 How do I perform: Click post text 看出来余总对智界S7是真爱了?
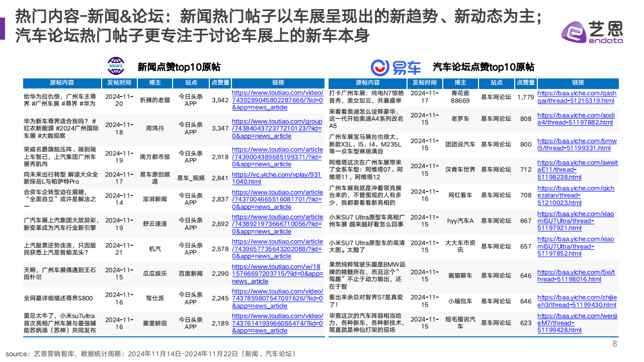tap(367, 301)
